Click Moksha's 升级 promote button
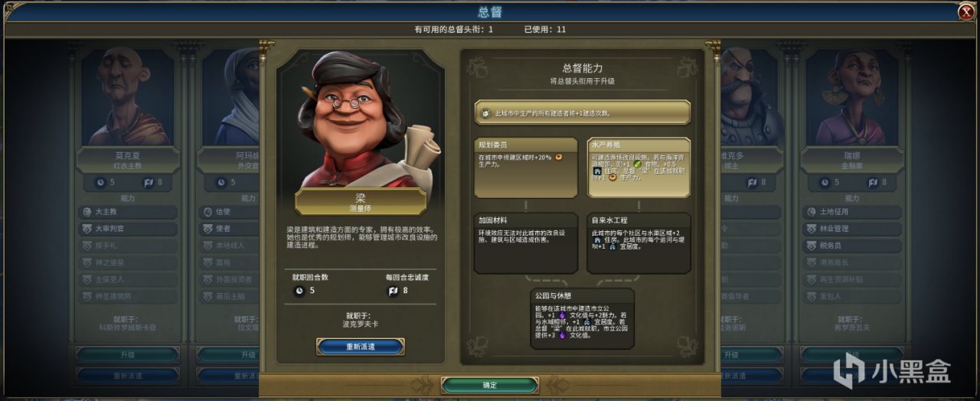This screenshot has height=401, width=980. pyautogui.click(x=128, y=355)
